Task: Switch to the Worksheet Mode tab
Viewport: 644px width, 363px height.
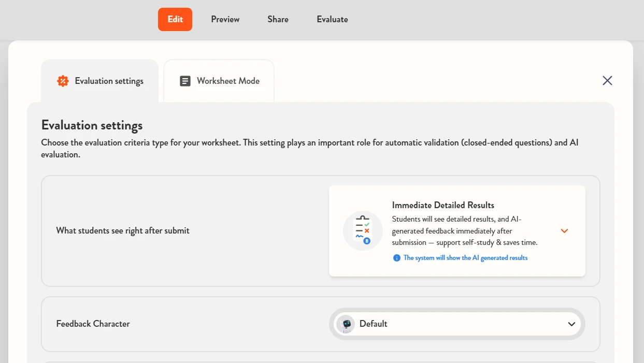Action: pyautogui.click(x=219, y=81)
